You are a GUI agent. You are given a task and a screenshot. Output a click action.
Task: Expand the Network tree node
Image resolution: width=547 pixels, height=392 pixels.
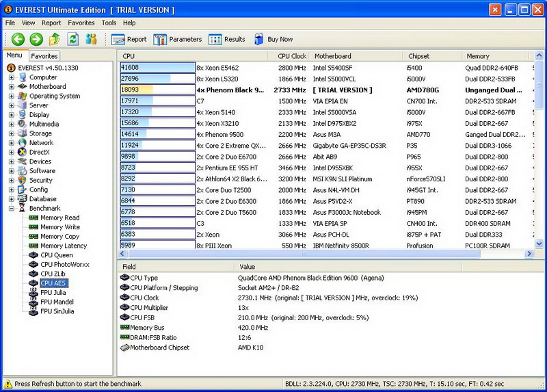point(12,143)
